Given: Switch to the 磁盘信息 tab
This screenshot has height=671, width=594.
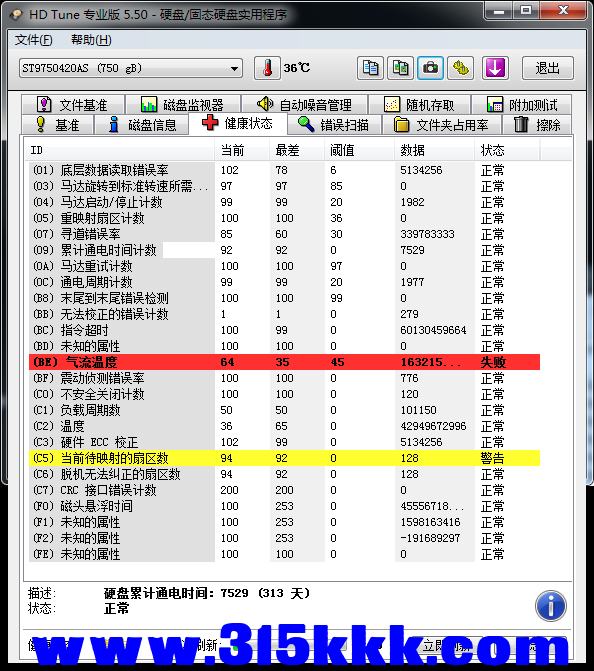Looking at the screenshot, I should (x=142, y=125).
